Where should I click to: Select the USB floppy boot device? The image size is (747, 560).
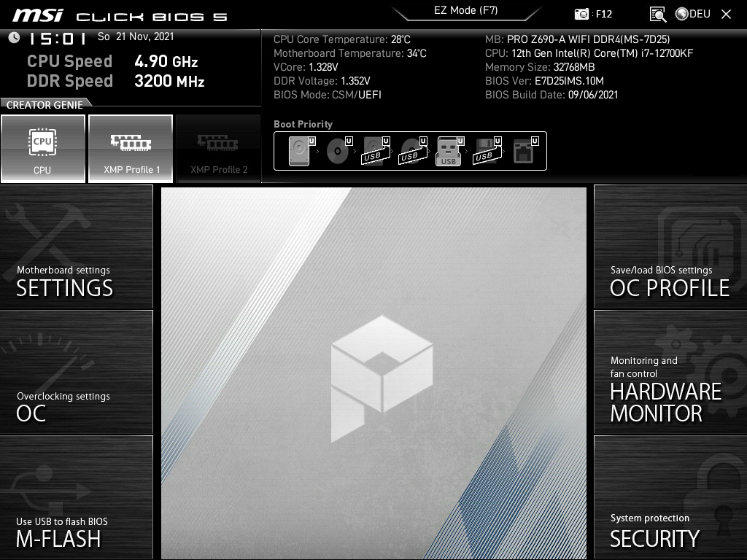(x=487, y=151)
